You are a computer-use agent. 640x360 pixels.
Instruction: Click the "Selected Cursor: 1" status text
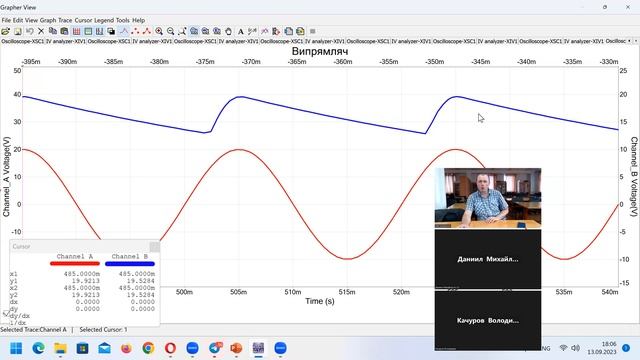(103, 329)
